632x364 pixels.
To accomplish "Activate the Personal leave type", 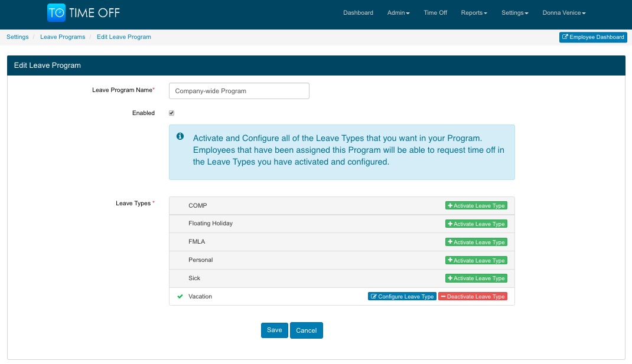I will [x=476, y=260].
